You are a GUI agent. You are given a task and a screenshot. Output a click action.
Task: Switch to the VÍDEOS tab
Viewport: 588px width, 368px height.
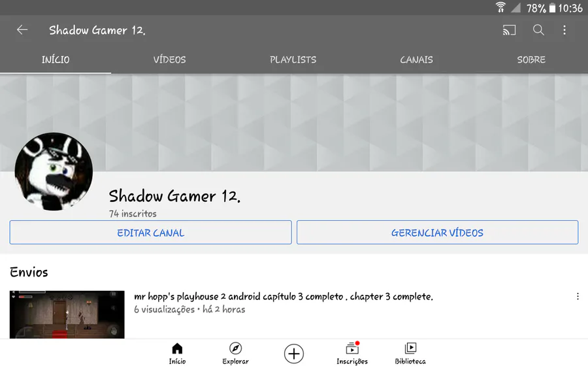[x=169, y=59]
